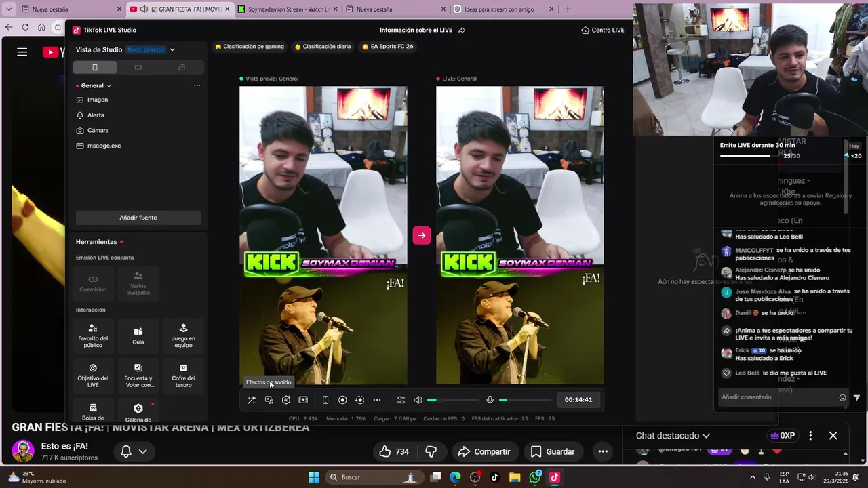Expand the Chat destacado dropdown
The height and width of the screenshot is (488, 868).
tap(673, 436)
